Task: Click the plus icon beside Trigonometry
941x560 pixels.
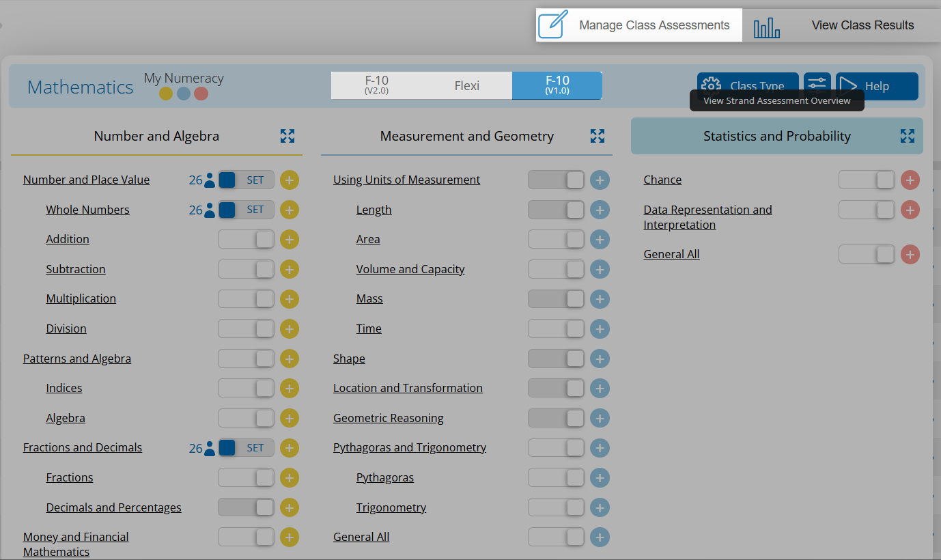Action: [x=600, y=507]
